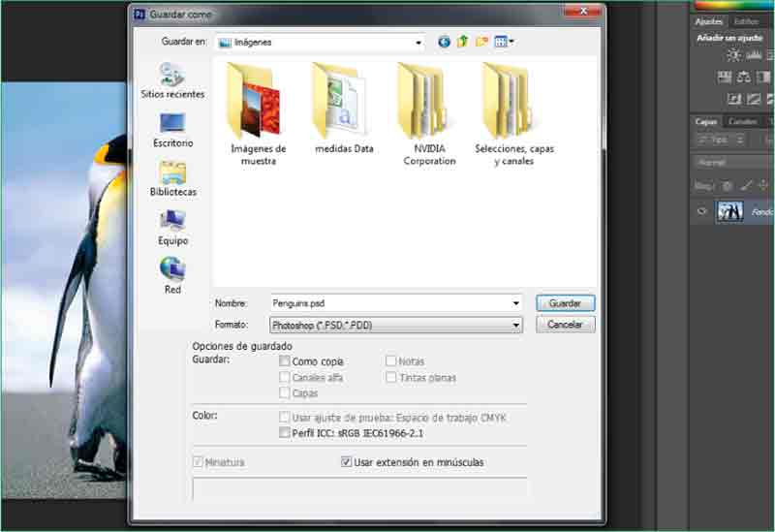Screen dimensions: 775x532
Task: Hide the Fondo layer with eye icon
Action: (702, 211)
